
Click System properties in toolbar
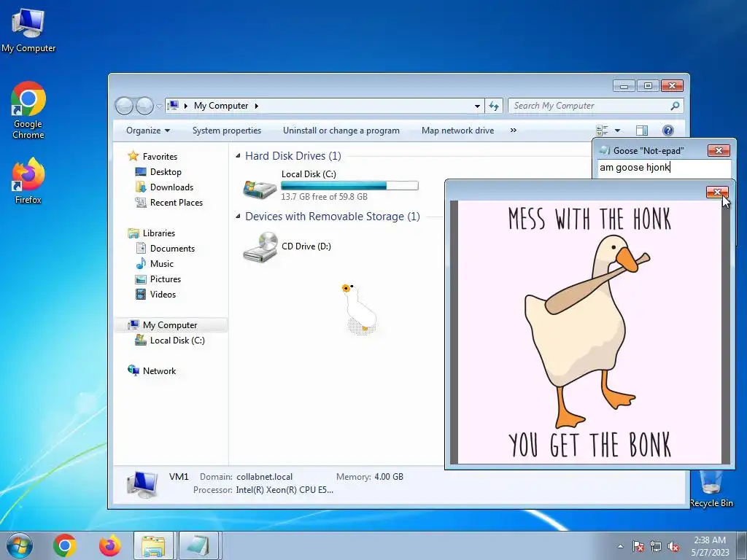tap(227, 131)
